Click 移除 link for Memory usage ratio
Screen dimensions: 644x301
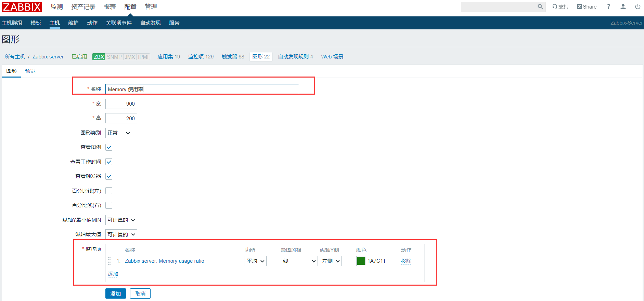pos(406,261)
